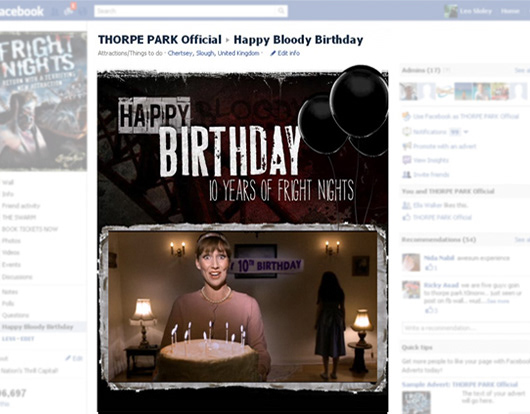530x414 pixels.
Task: Click Promote with an advert
Action: click(x=444, y=146)
